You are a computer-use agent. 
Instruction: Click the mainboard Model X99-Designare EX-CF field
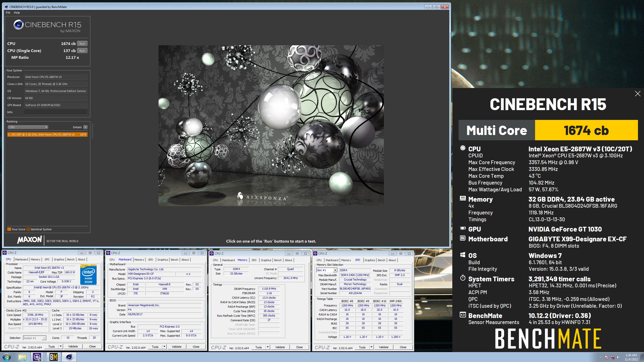(x=151, y=274)
